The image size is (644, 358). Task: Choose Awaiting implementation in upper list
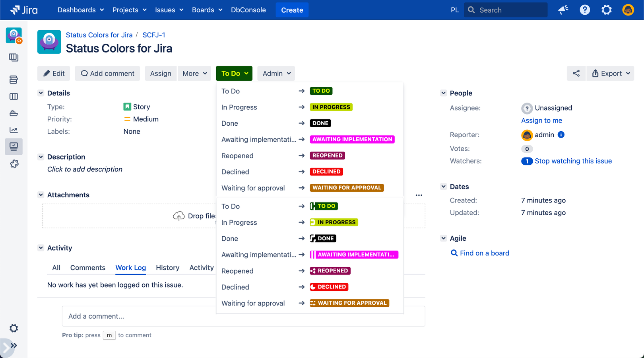click(x=310, y=139)
